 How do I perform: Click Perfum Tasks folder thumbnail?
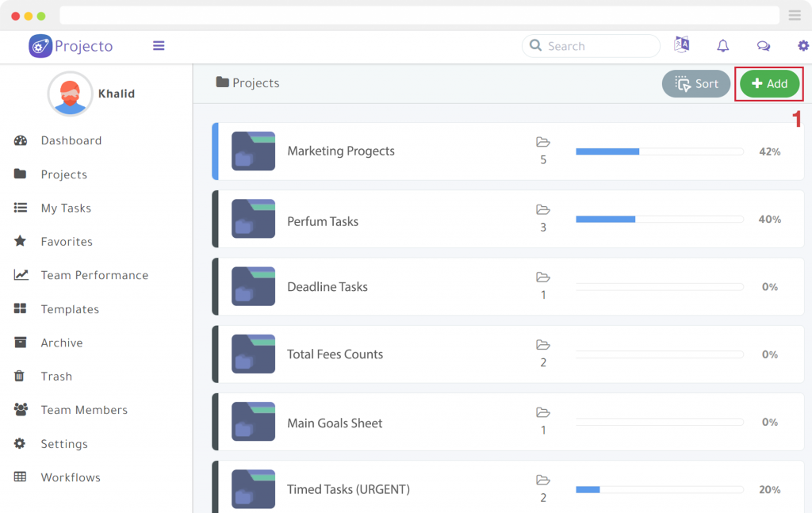(x=253, y=219)
